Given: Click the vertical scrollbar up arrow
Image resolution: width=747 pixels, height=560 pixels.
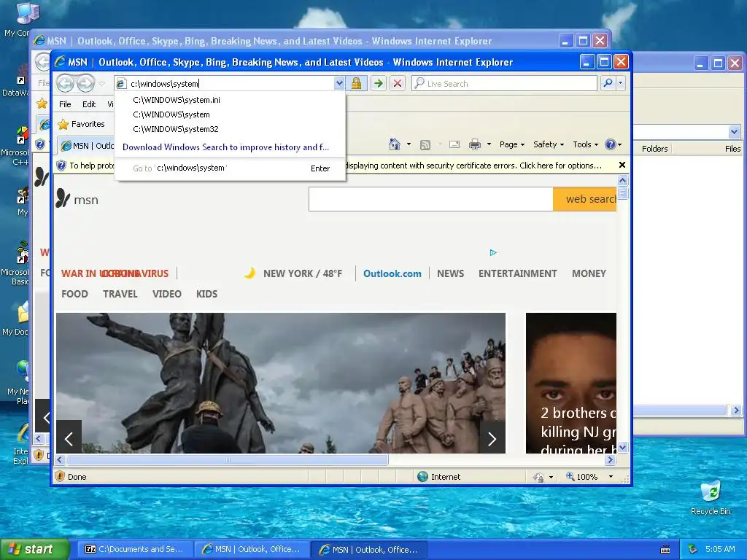Looking at the screenshot, I should pos(623,181).
